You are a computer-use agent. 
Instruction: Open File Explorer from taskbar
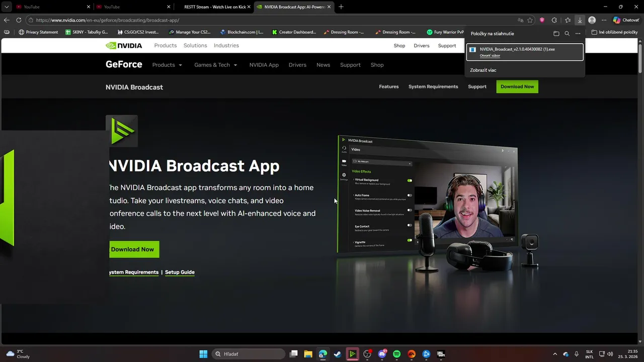coord(308,354)
